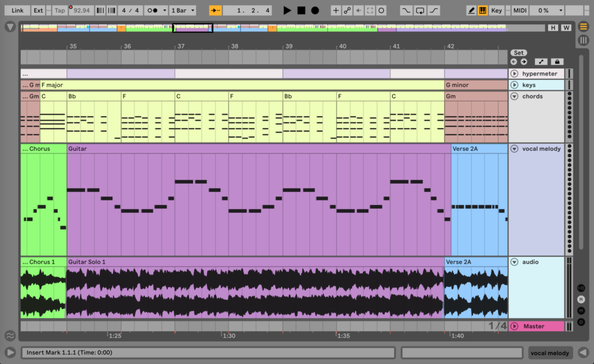This screenshot has height=364, width=594.
Task: Toggle the Computer MIDI Keyboard
Action: tap(483, 10)
